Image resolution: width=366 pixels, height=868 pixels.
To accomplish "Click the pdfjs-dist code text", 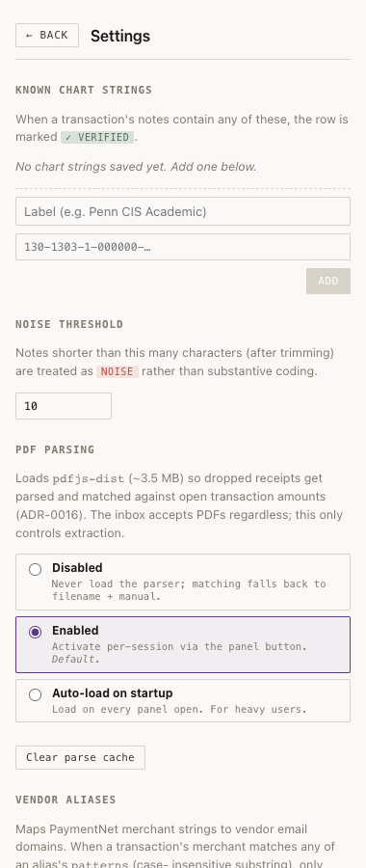I will point(89,478).
